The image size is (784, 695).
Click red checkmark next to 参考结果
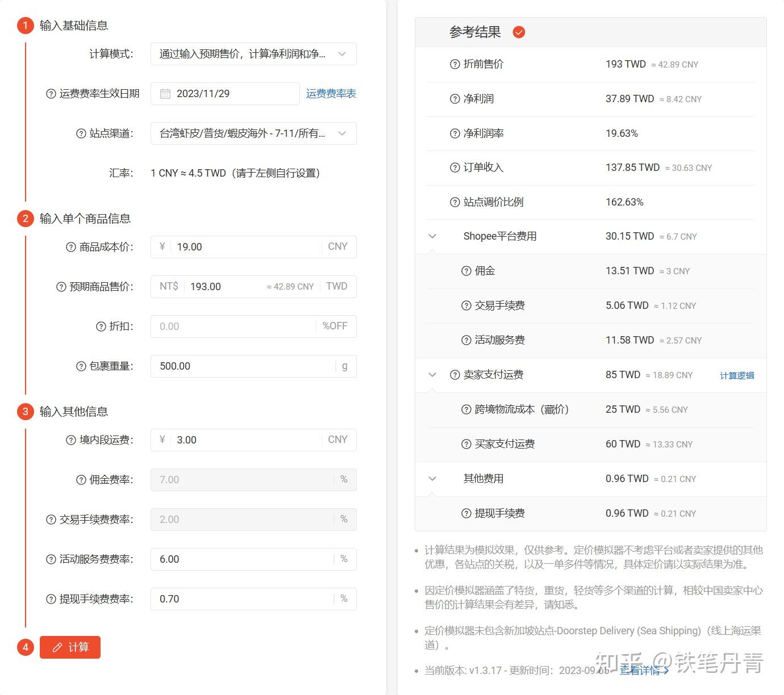tap(519, 32)
